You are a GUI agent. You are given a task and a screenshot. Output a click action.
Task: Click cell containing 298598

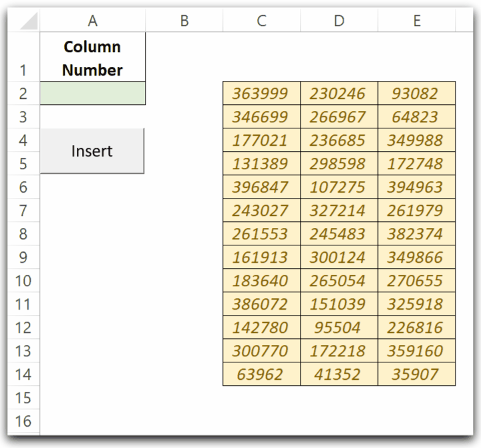tap(339, 163)
